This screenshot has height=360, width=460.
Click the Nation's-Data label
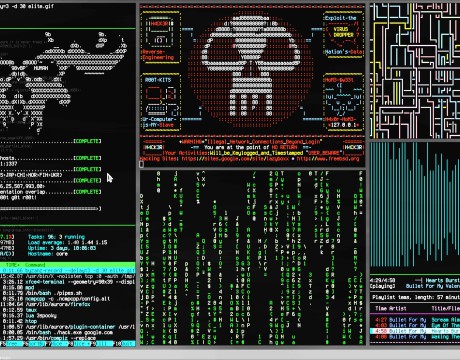pos(343,52)
